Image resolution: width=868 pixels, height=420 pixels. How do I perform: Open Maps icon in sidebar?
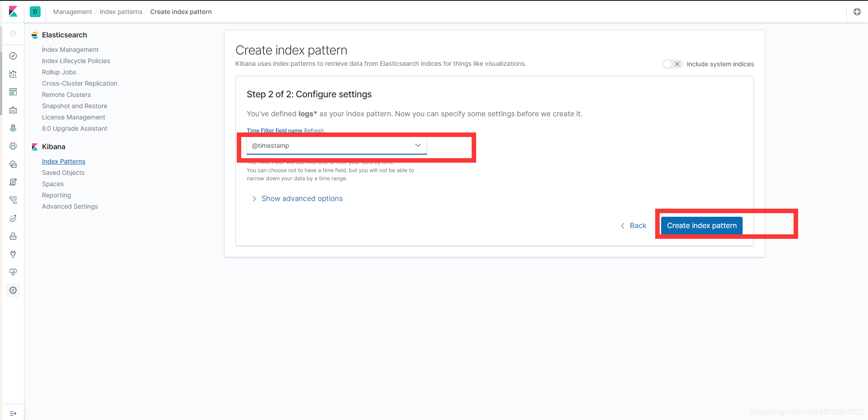13,128
